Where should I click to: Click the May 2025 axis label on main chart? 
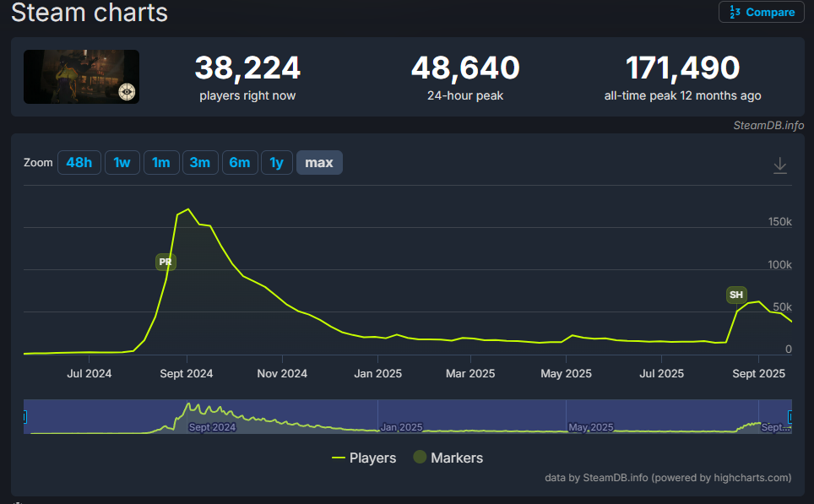[566, 374]
